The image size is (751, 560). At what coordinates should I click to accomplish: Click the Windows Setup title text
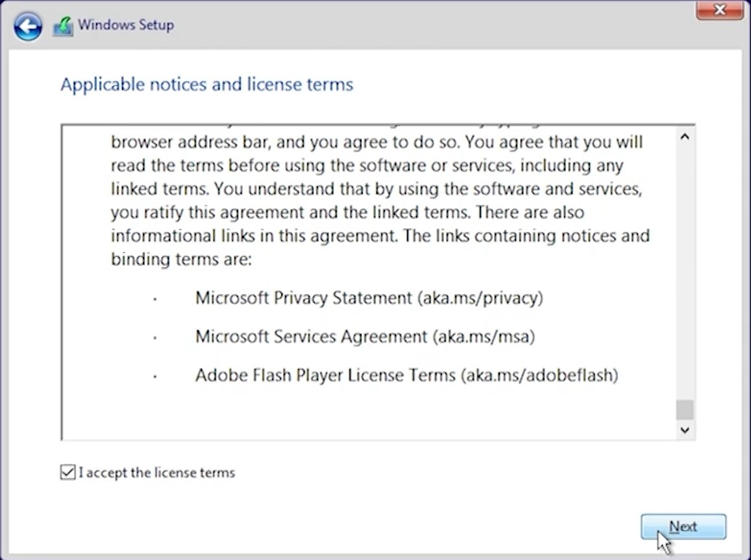click(x=126, y=25)
